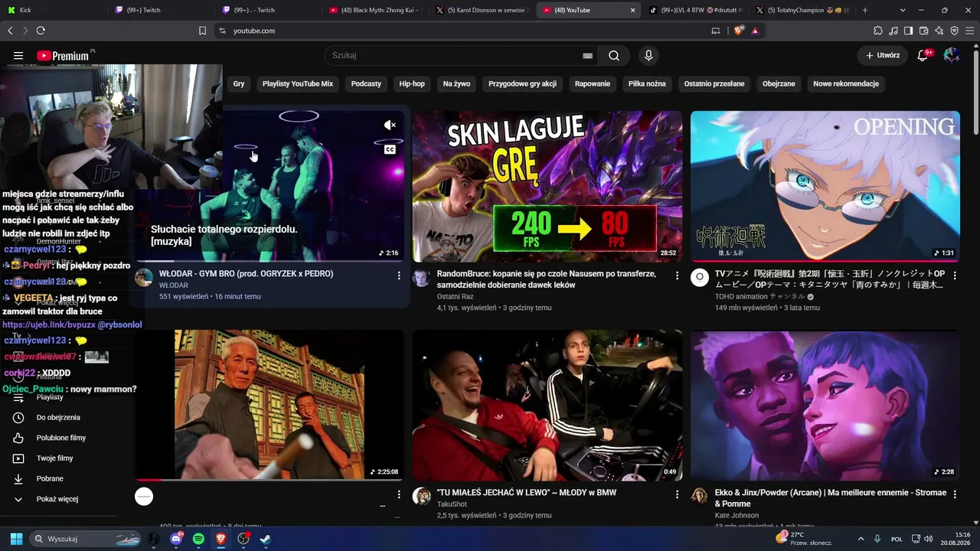The image size is (980, 551).
Task: Select the Na żywo filter chip
Action: (456, 83)
